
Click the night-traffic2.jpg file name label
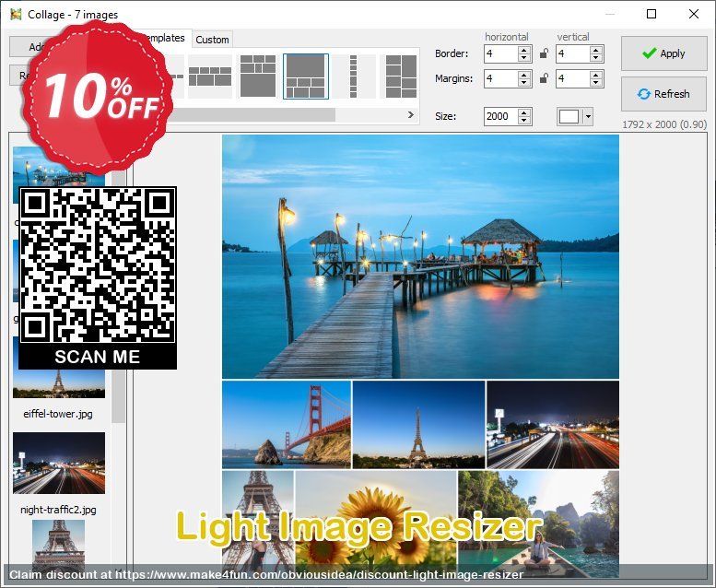[58, 510]
